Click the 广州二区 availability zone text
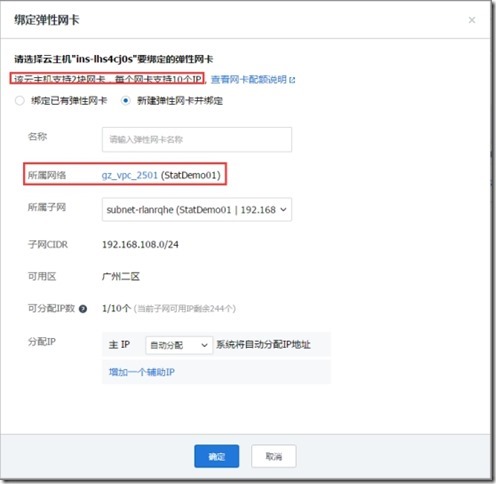This screenshot has height=484, width=496. coord(121,276)
